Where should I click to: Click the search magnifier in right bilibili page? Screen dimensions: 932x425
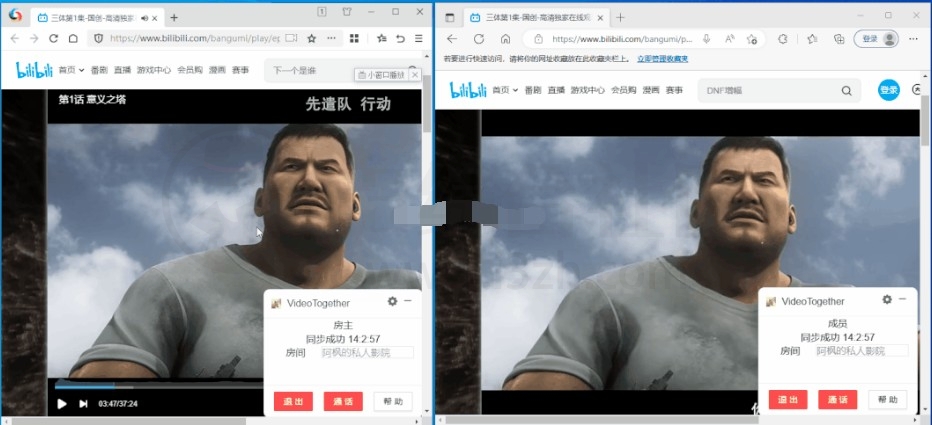tap(846, 90)
